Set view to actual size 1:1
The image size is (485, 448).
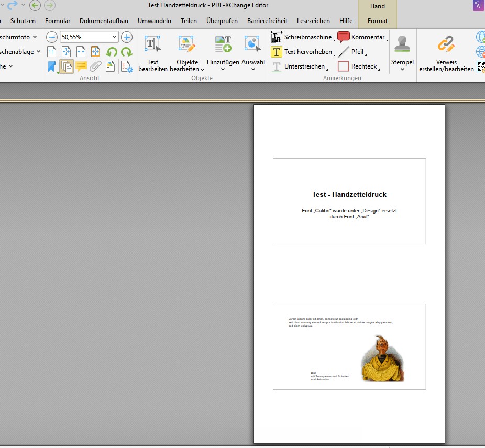pos(52,51)
